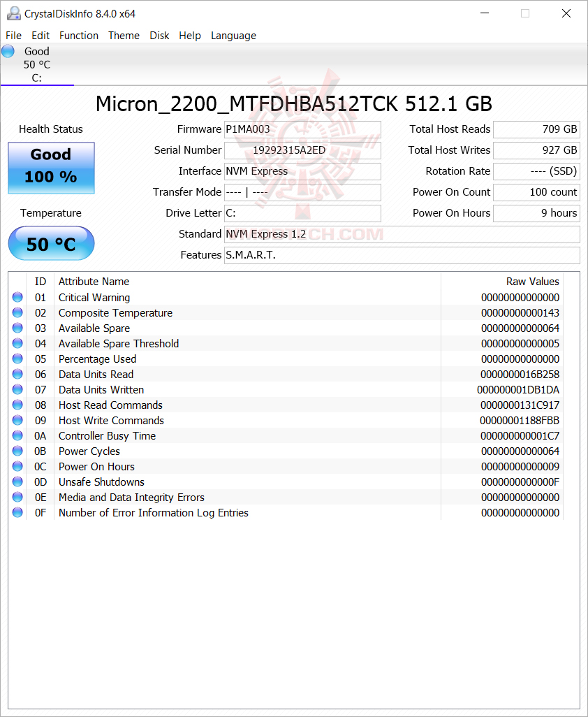The width and height of the screenshot is (588, 717).
Task: Click the Power On Hours value 9 hours
Action: point(536,213)
